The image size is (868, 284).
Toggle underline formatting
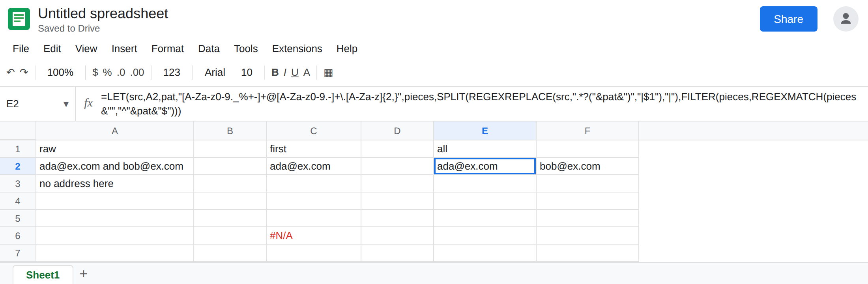(295, 72)
